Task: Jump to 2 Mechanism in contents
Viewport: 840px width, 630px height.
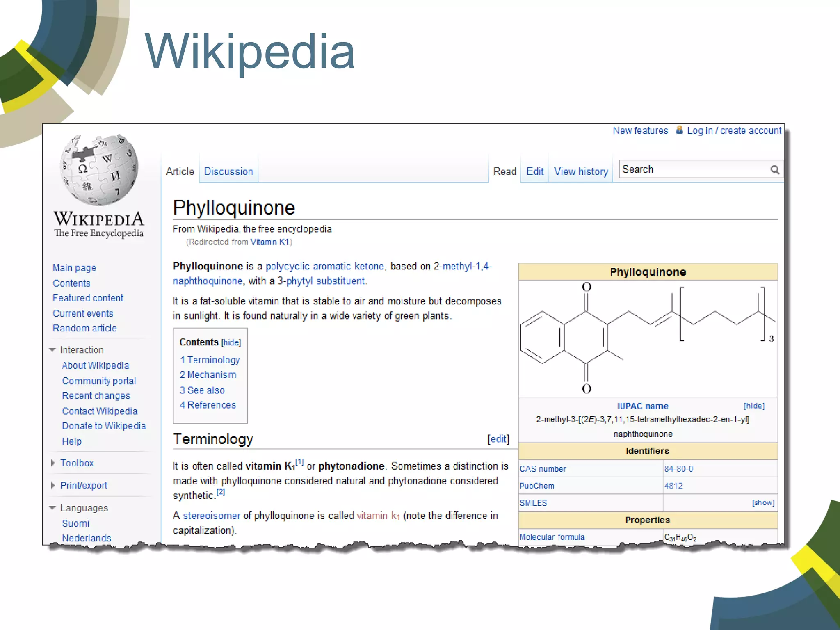Action: (208, 375)
